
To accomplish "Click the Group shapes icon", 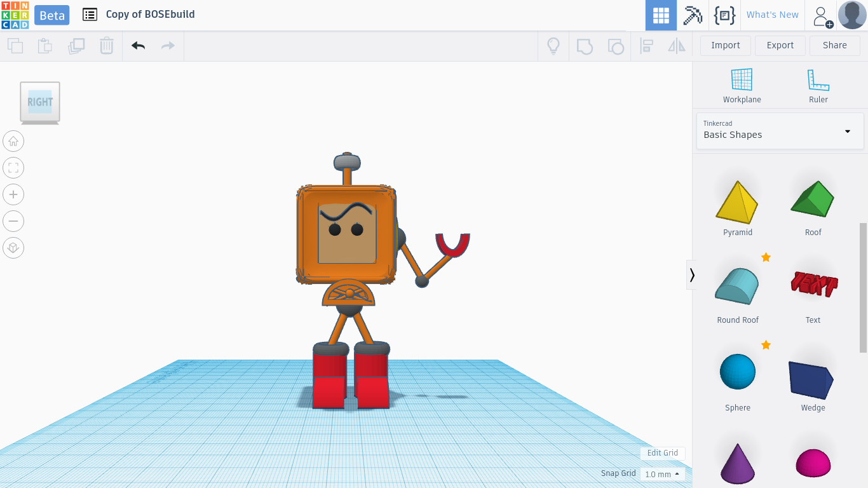I will 585,46.
